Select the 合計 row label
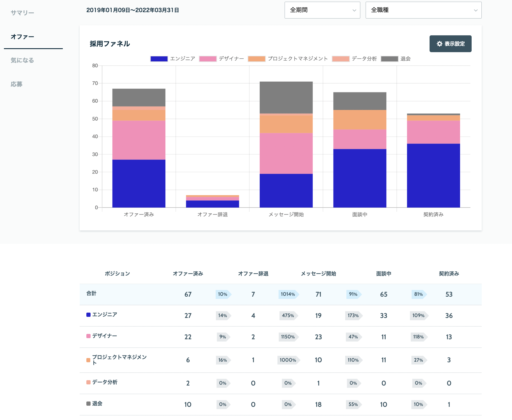Viewport: 512px width, 420px height. click(91, 293)
